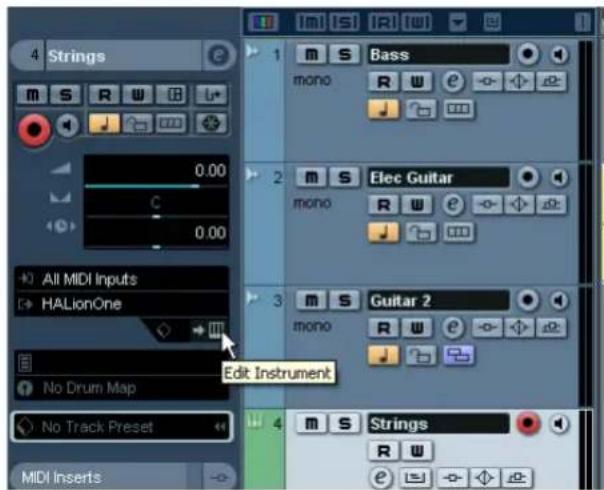This screenshot has width=604, height=490.
Task: Open No Track Preset selector
Action: pos(122,427)
